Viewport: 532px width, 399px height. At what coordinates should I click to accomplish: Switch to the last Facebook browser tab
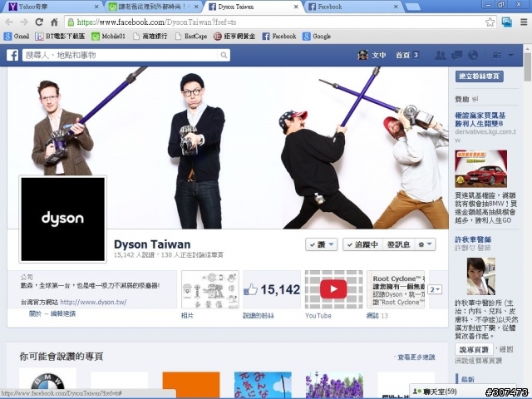[x=352, y=7]
